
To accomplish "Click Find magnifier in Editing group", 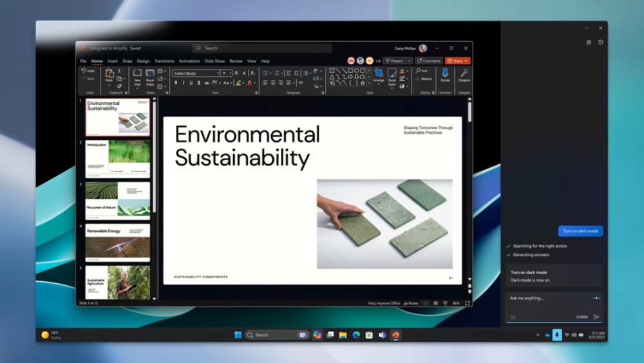I will 421,71.
